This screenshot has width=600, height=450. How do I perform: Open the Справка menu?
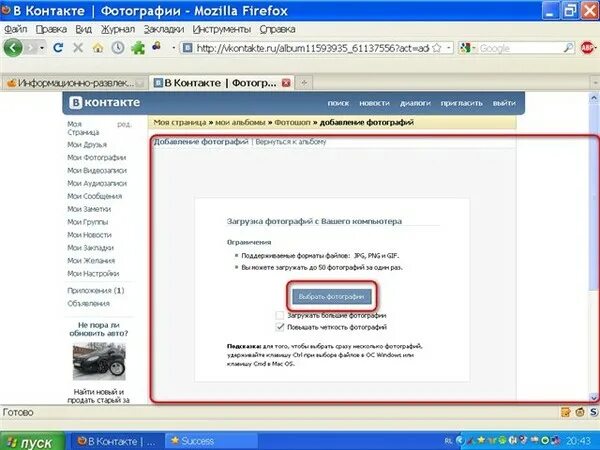pyautogui.click(x=277, y=29)
